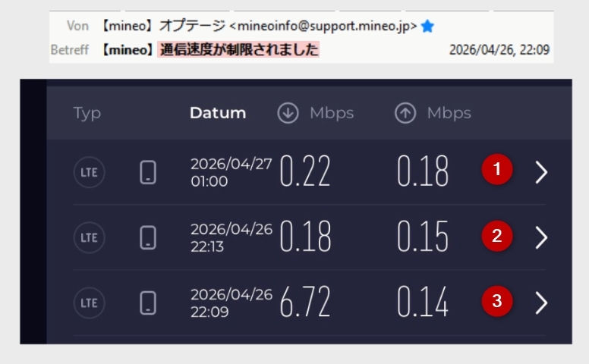The image size is (589, 364).
Task: Click red marker number 2
Action: click(497, 236)
